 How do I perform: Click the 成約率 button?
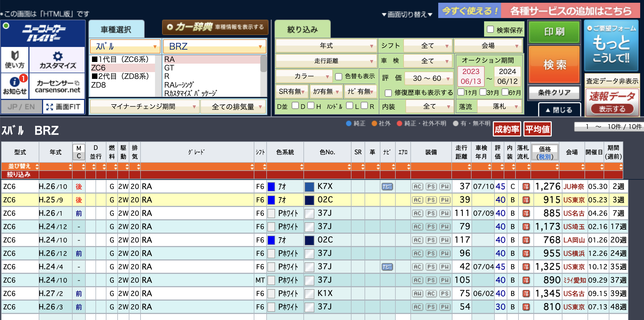pos(507,129)
